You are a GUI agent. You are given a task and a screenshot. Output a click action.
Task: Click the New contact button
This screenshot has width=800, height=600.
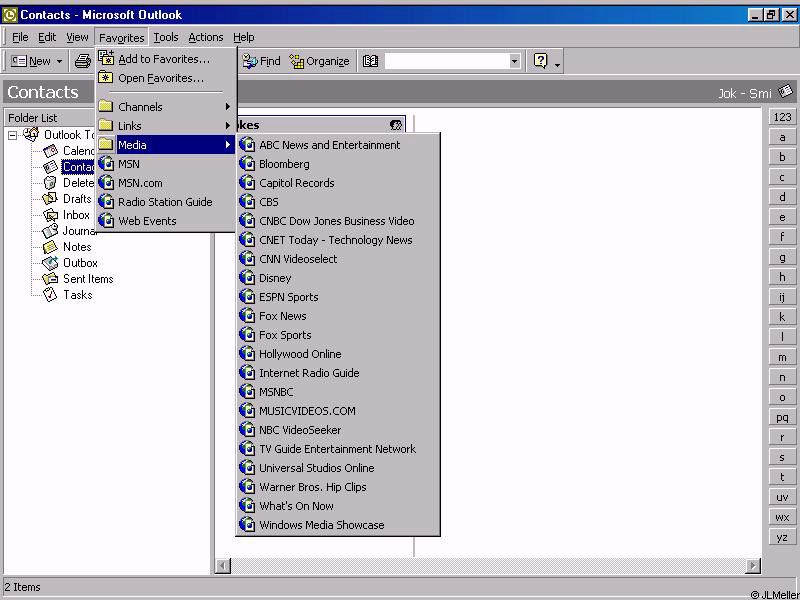coord(31,61)
